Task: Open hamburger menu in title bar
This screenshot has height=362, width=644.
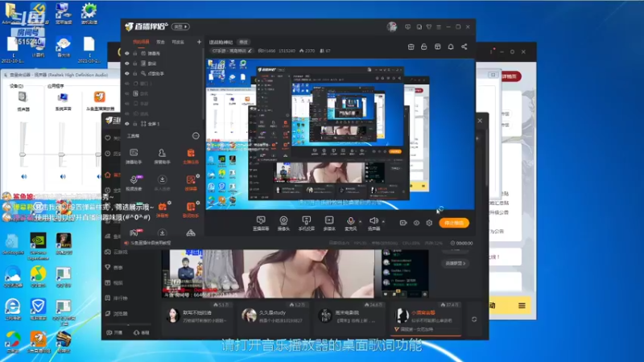Action: coord(439,27)
